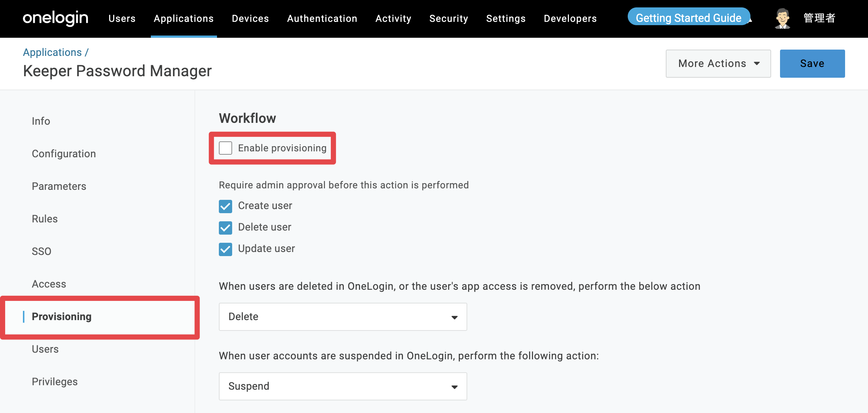Viewport: 868px width, 413px height.
Task: Toggle Update user approval checkbox
Action: pos(226,249)
